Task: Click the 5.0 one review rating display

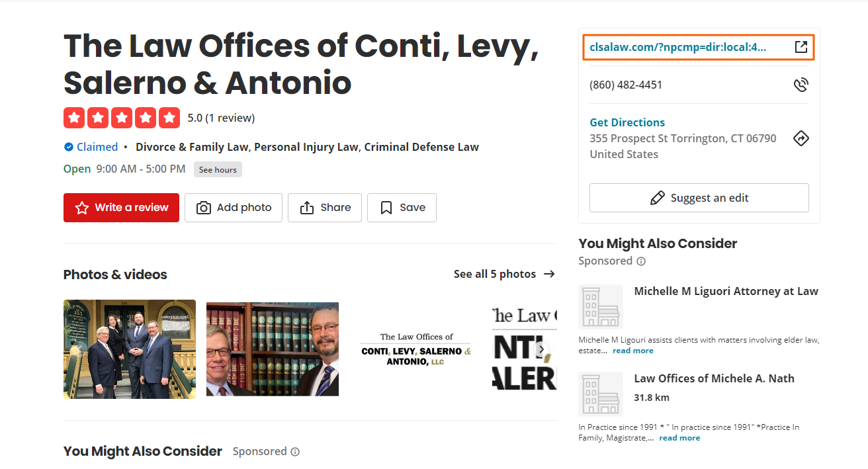Action: (221, 117)
